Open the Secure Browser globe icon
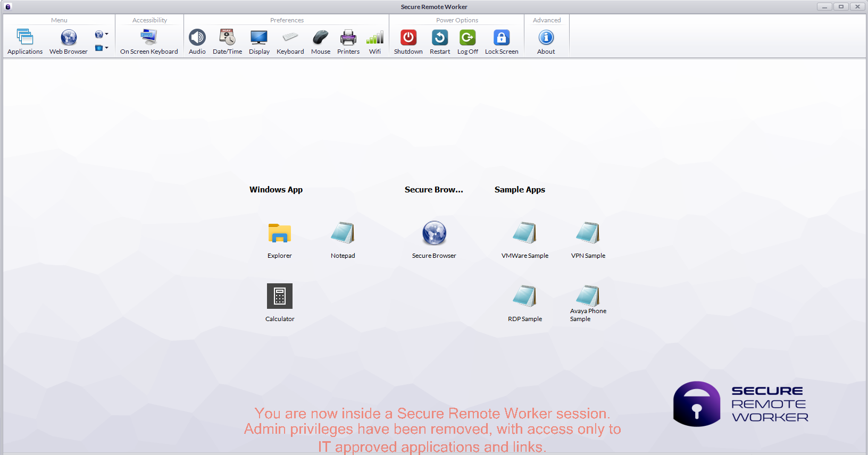The image size is (868, 455). point(435,233)
